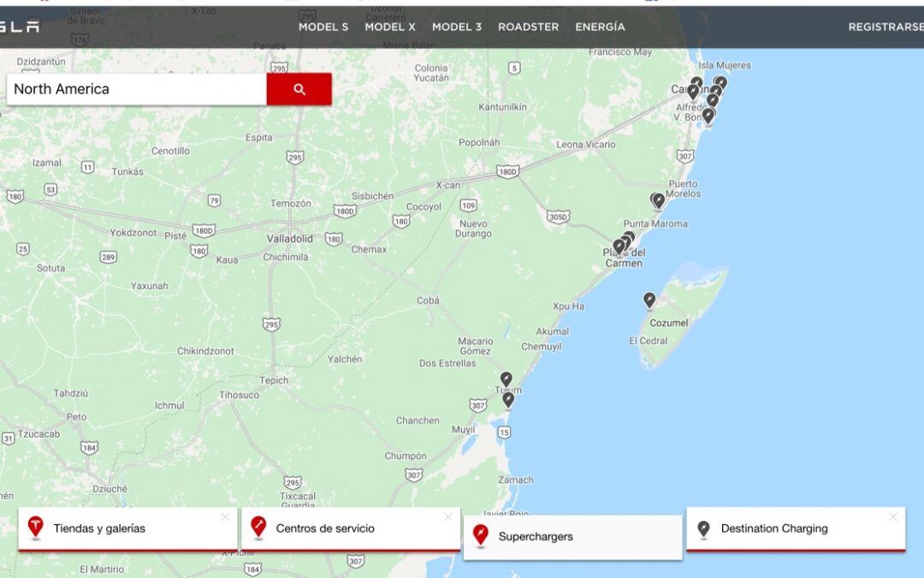
Task: Select the destination charger pin on Cozumel
Action: click(649, 301)
